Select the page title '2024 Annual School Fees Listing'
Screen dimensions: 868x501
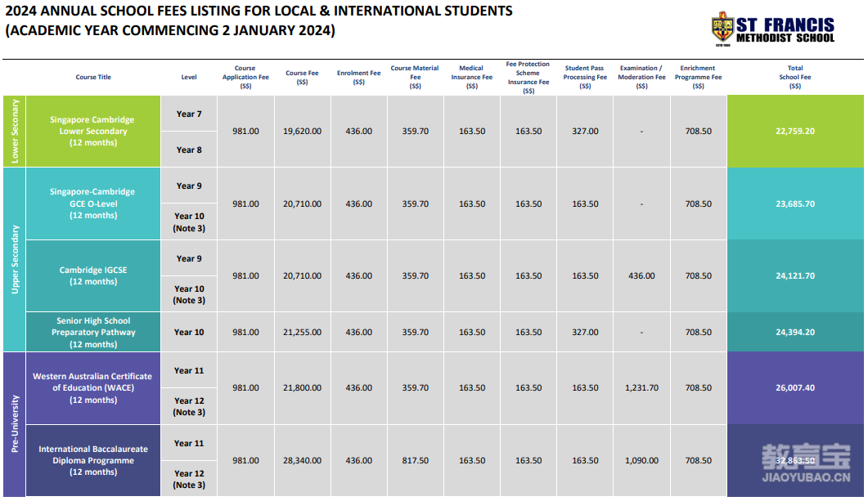(259, 11)
